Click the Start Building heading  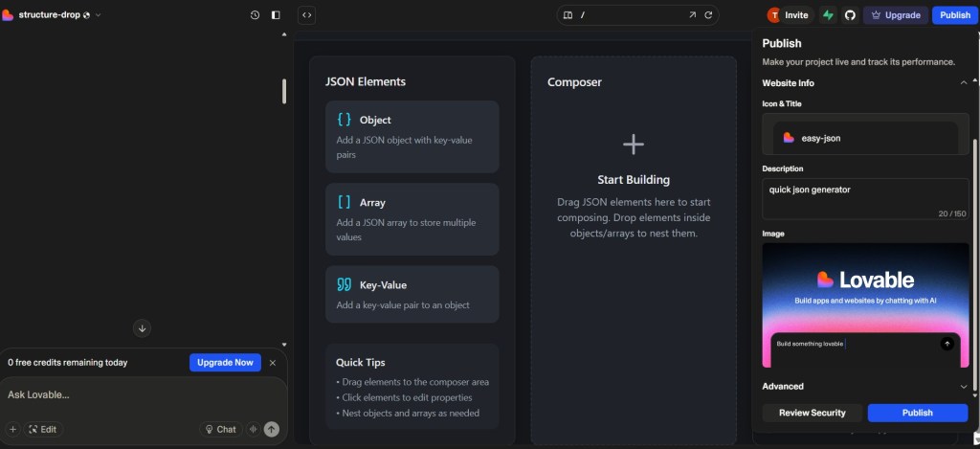(x=634, y=179)
